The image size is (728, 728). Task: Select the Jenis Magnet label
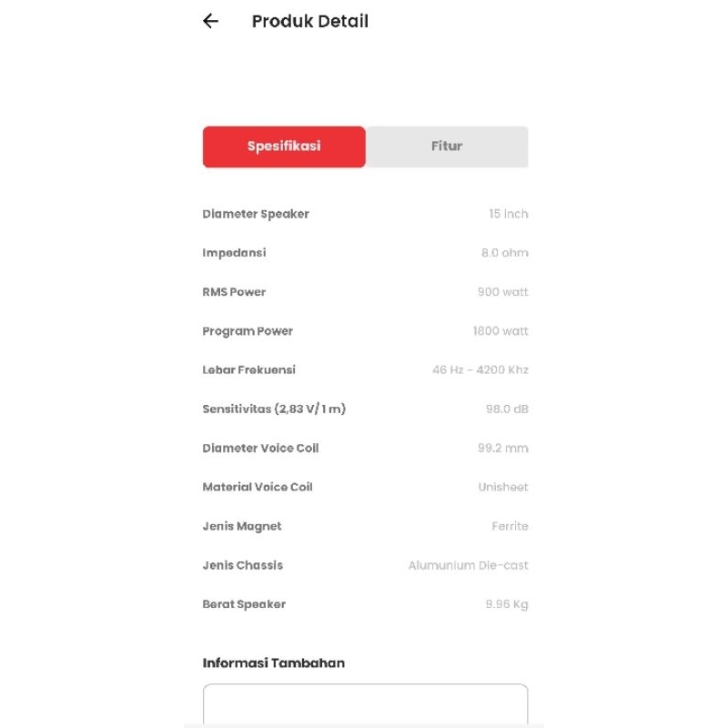point(242,527)
